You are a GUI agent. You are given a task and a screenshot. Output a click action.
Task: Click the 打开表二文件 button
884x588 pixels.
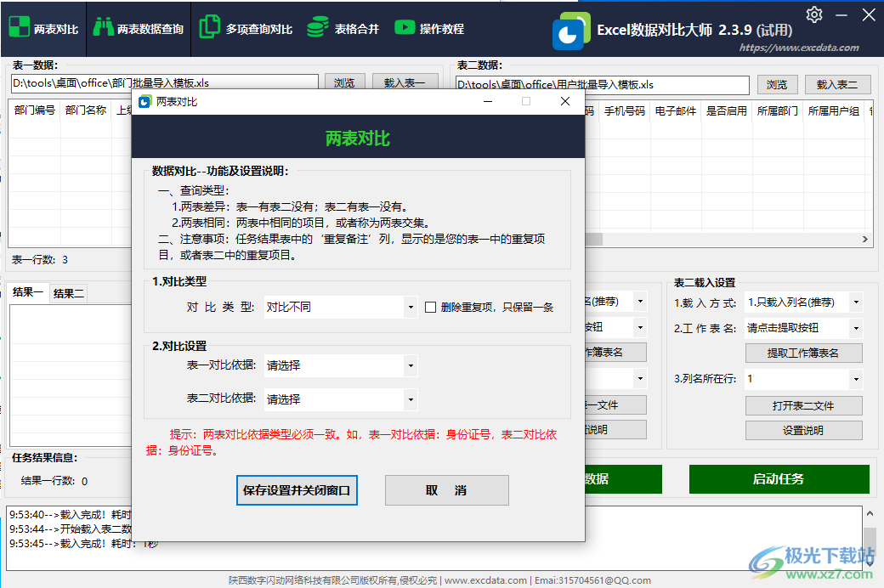coord(803,406)
